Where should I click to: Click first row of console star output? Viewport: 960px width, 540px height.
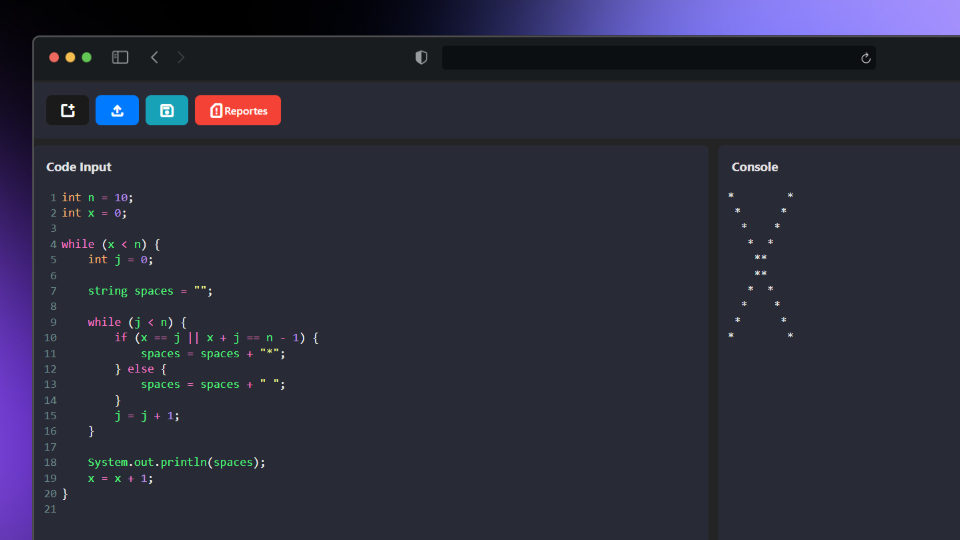click(x=761, y=196)
